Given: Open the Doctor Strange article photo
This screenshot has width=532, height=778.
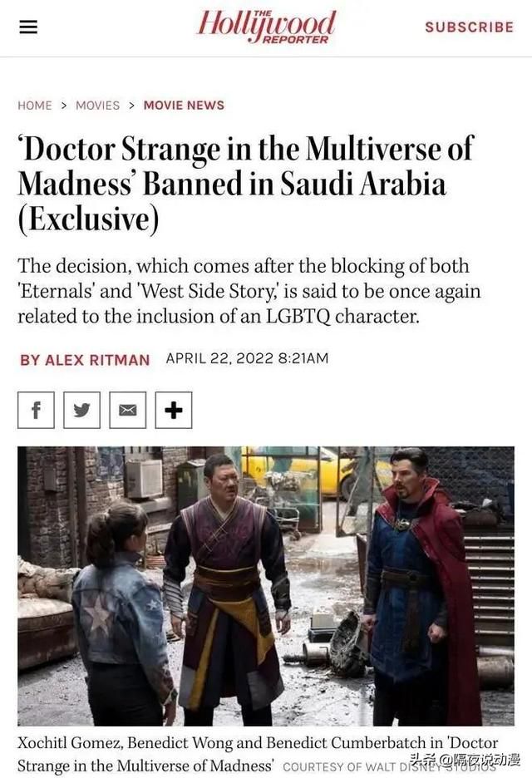Looking at the screenshot, I should 266,586.
